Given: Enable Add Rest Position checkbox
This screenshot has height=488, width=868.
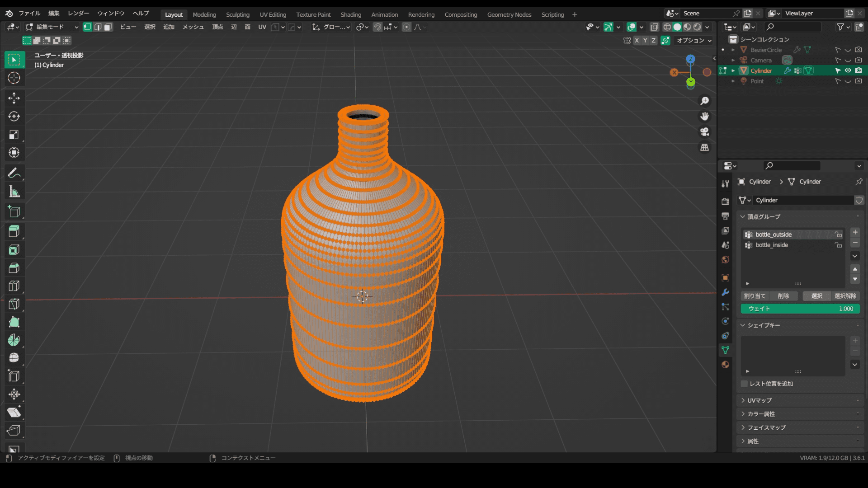Looking at the screenshot, I should (744, 384).
